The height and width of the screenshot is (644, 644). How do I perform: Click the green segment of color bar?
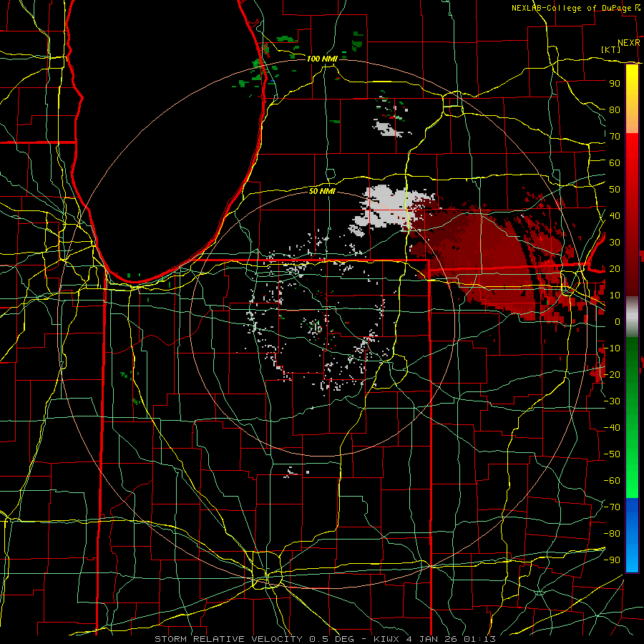click(x=632, y=417)
